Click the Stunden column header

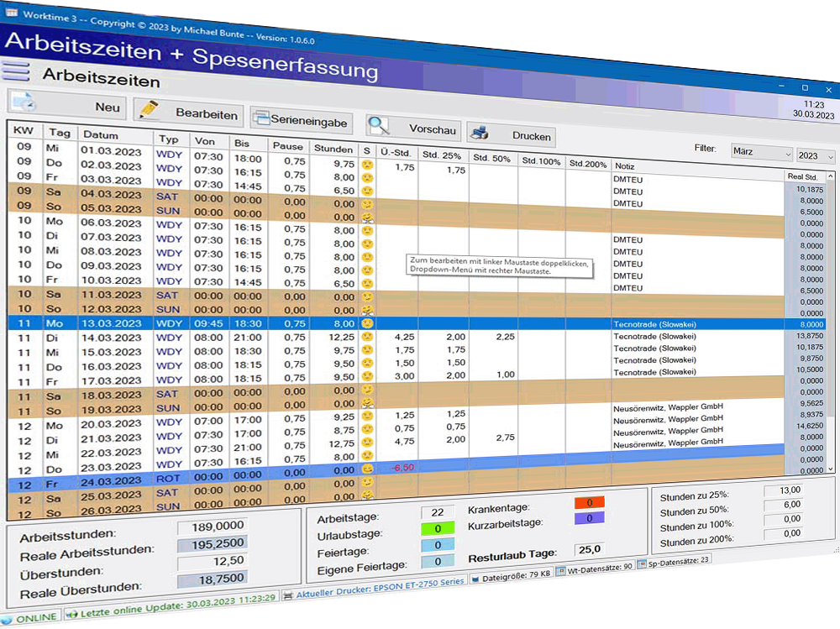click(x=333, y=149)
